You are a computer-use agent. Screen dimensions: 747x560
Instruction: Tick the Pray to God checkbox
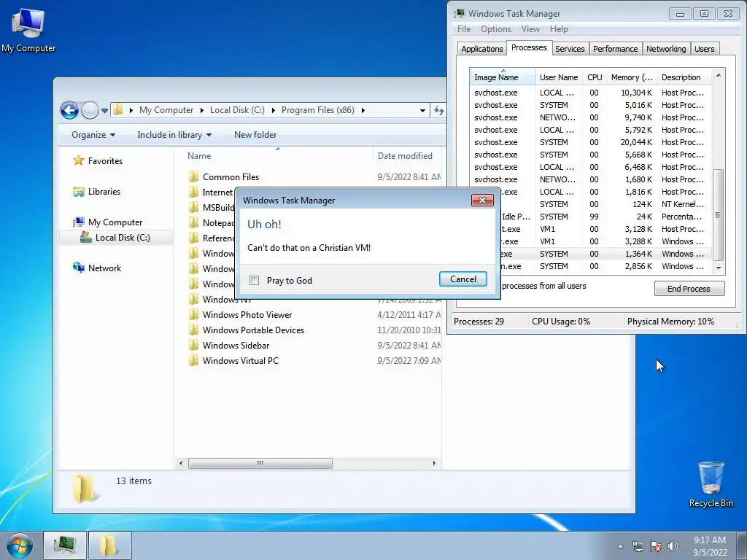pyautogui.click(x=255, y=281)
